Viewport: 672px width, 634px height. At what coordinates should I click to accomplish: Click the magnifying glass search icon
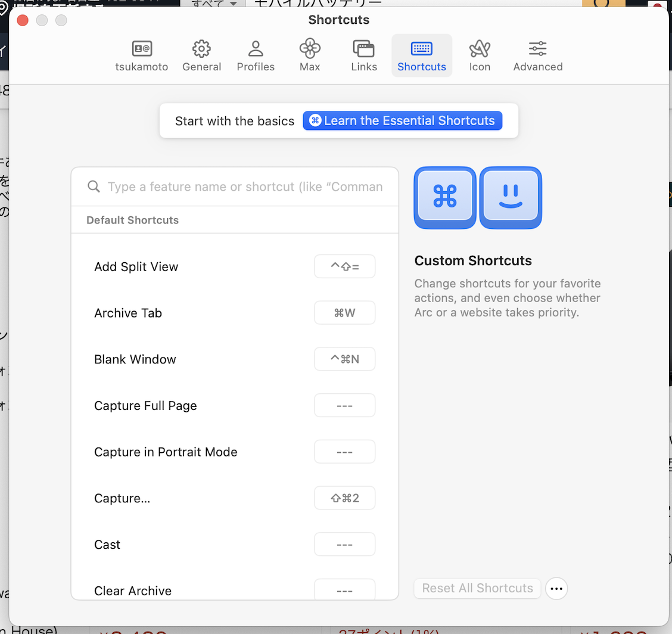point(94,187)
